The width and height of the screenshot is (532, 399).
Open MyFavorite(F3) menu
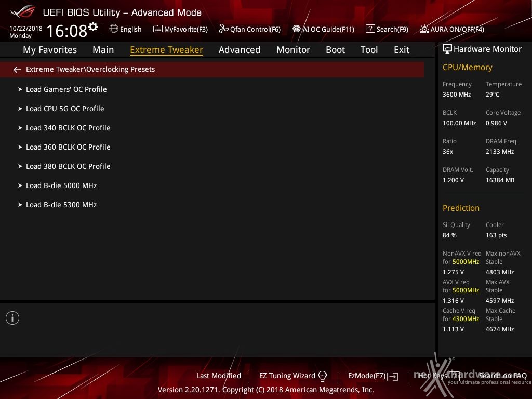(186, 30)
